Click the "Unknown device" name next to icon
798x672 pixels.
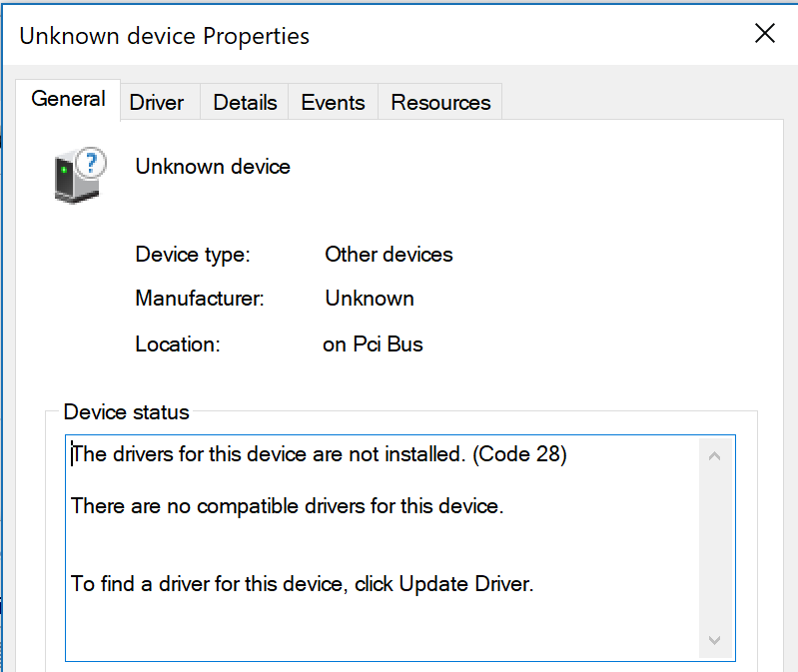coord(213,167)
